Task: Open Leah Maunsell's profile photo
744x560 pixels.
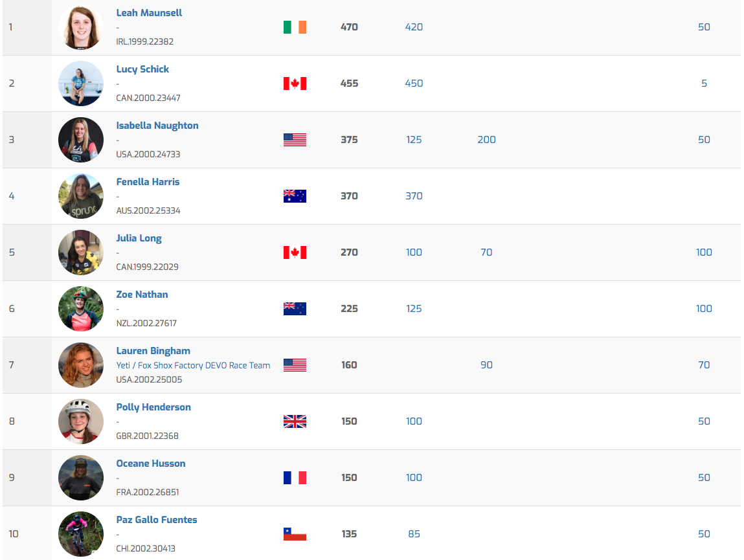Action: pyautogui.click(x=81, y=27)
